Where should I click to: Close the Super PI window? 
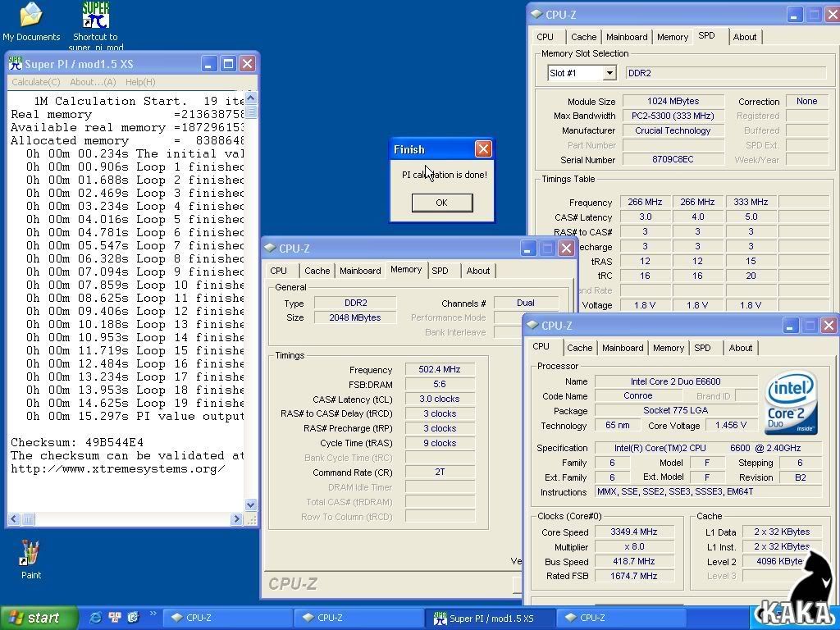click(x=248, y=64)
